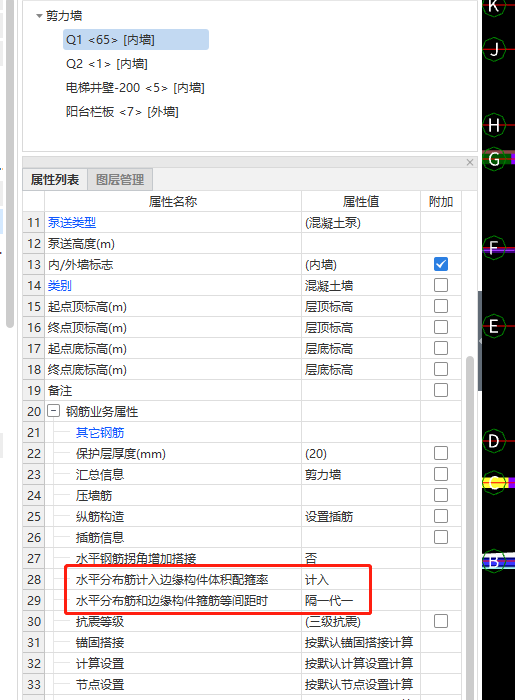Check the 汇总信息 additional checkbox
Image resolution: width=515 pixels, height=700 pixels.
(441, 474)
